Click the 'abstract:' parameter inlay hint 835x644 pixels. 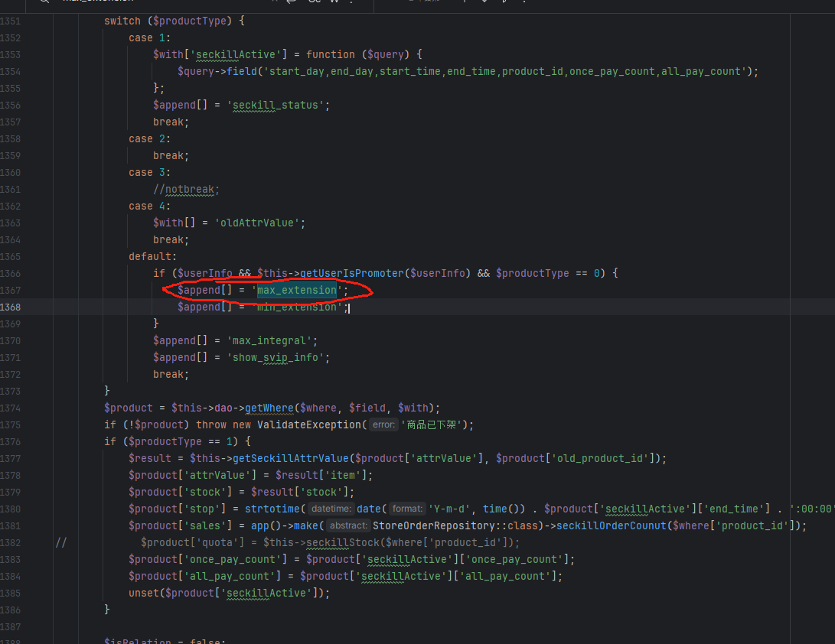349,525
